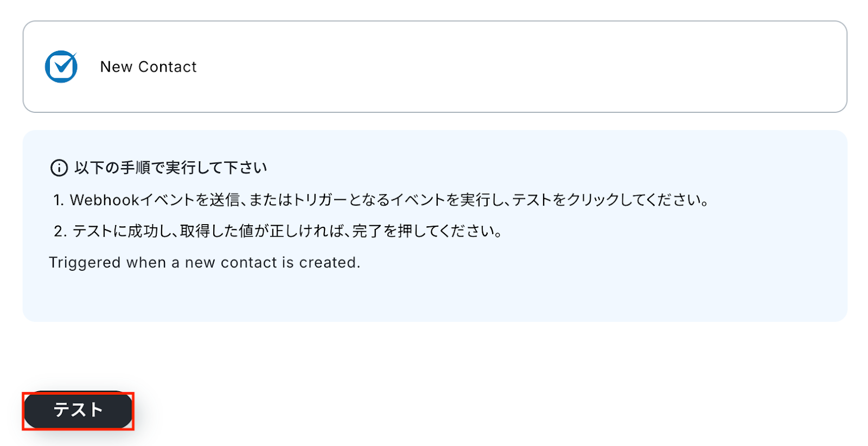Click the word "Webhook" in step one
The width and height of the screenshot is (868, 446).
(x=105, y=200)
